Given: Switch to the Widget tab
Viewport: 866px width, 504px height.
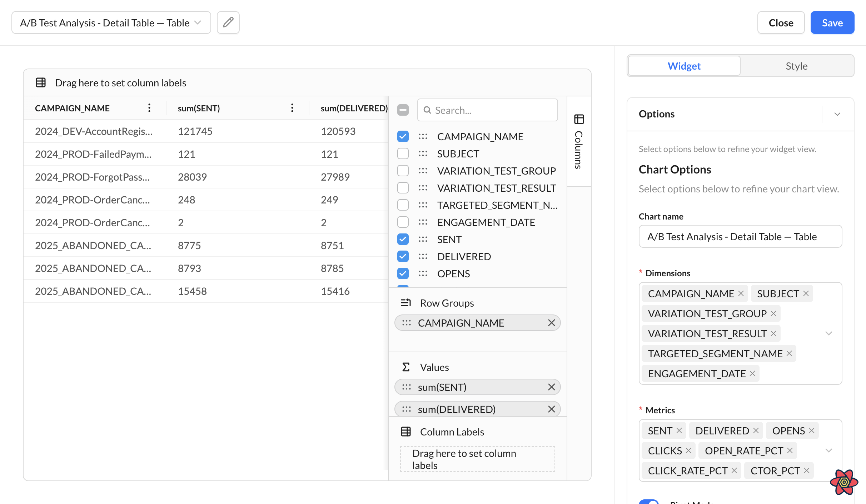Looking at the screenshot, I should tap(684, 66).
